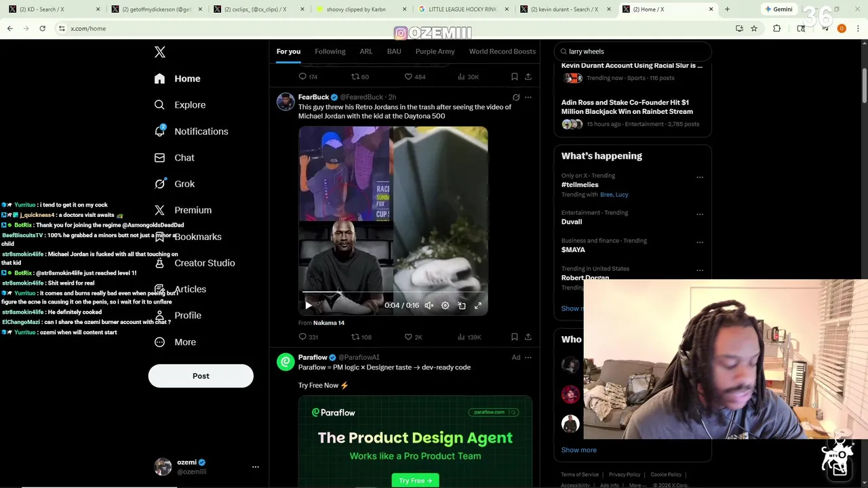Open ozemi account options menu

[256, 467]
